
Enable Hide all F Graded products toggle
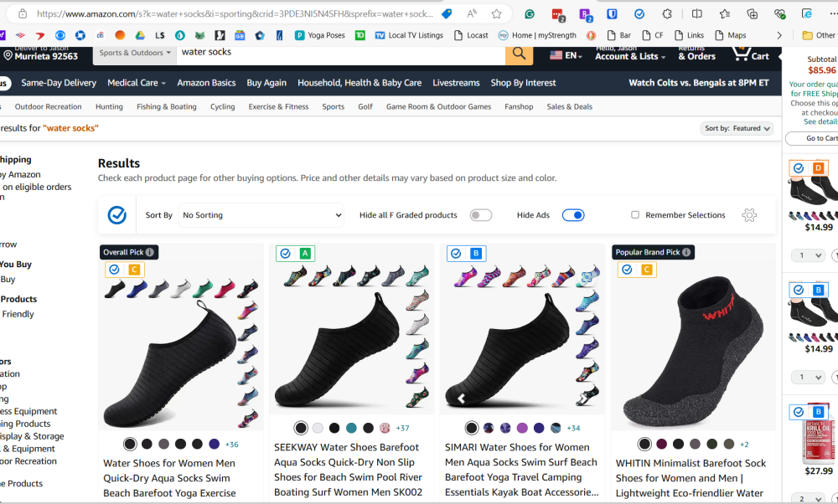coord(480,215)
